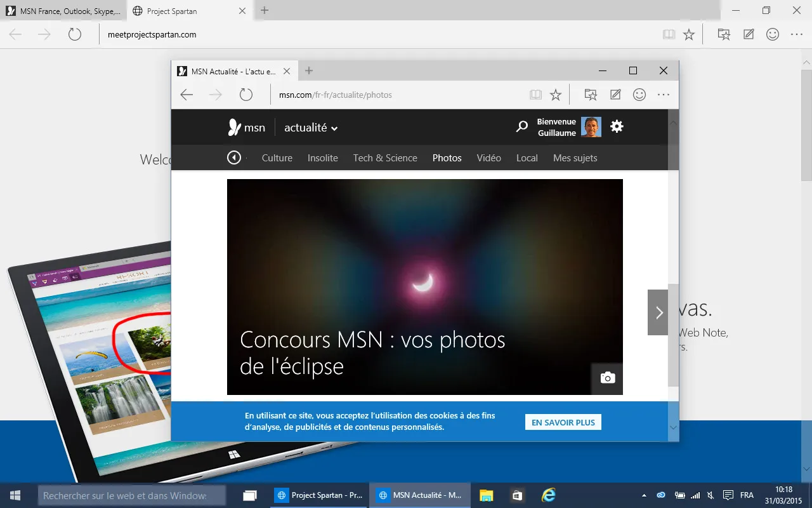Screen dimensions: 812x508
Task: Click the MSN page vertical scrollbar thumb
Action: coord(674,335)
